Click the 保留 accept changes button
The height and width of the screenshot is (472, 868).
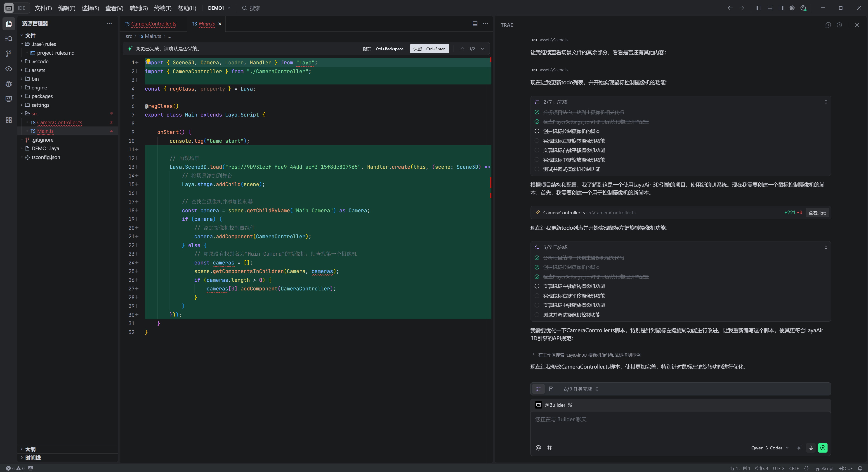point(429,49)
